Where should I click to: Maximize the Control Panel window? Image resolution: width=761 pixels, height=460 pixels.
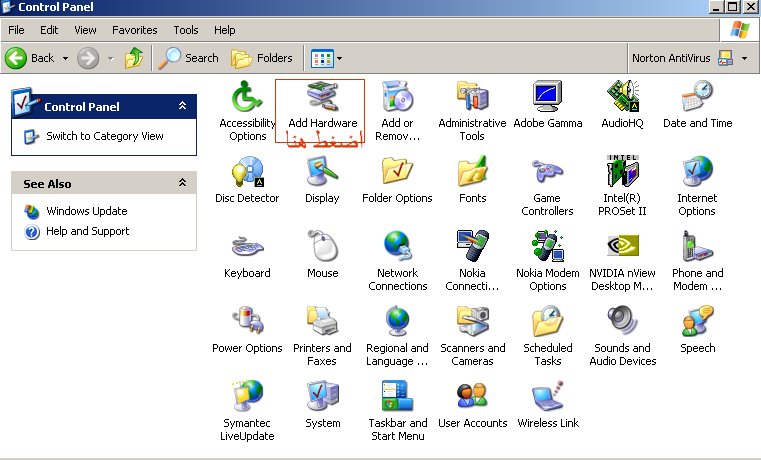coord(733,7)
